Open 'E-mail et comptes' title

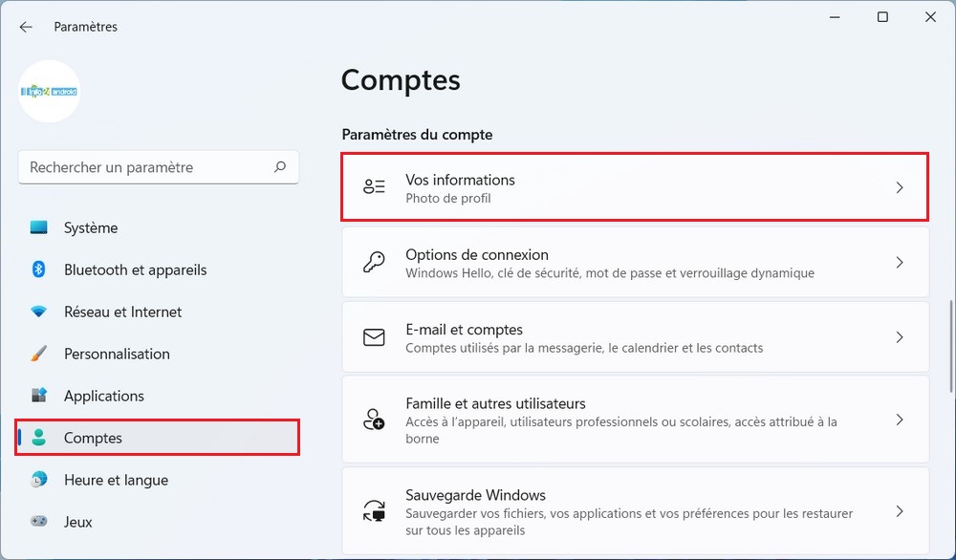pos(464,330)
